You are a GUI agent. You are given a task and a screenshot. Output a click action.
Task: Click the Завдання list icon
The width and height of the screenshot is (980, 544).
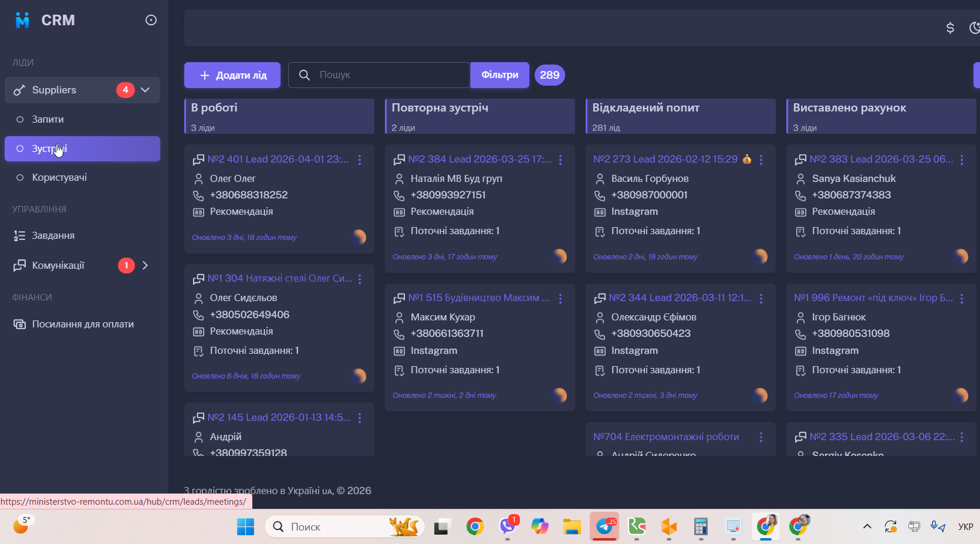(19, 235)
